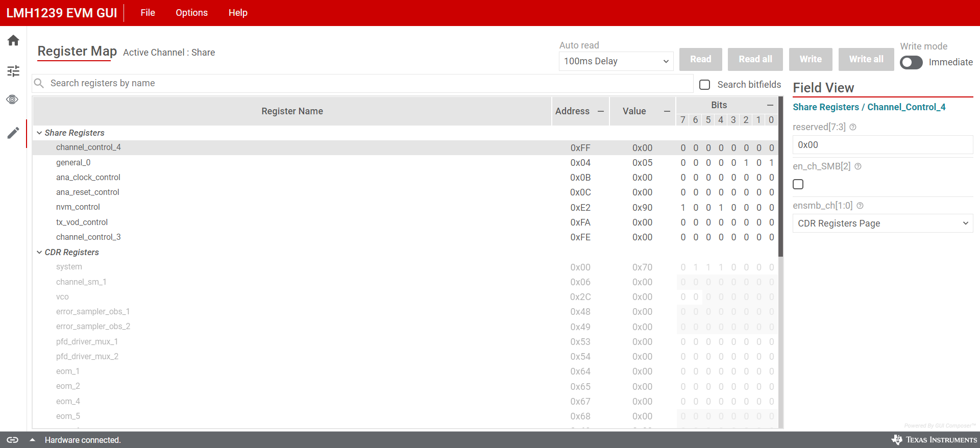Expand the status bar upward arrow
The height and width of the screenshot is (448, 980).
pos(32,440)
